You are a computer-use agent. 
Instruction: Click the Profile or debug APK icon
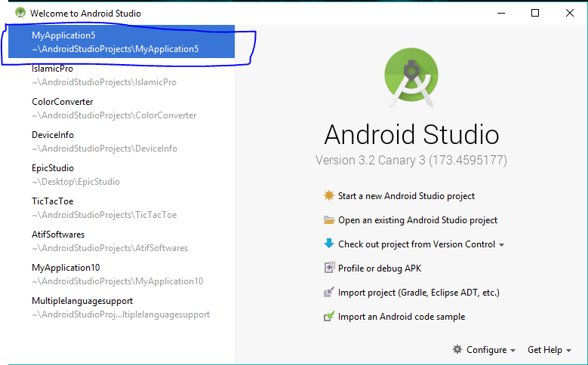[329, 268]
